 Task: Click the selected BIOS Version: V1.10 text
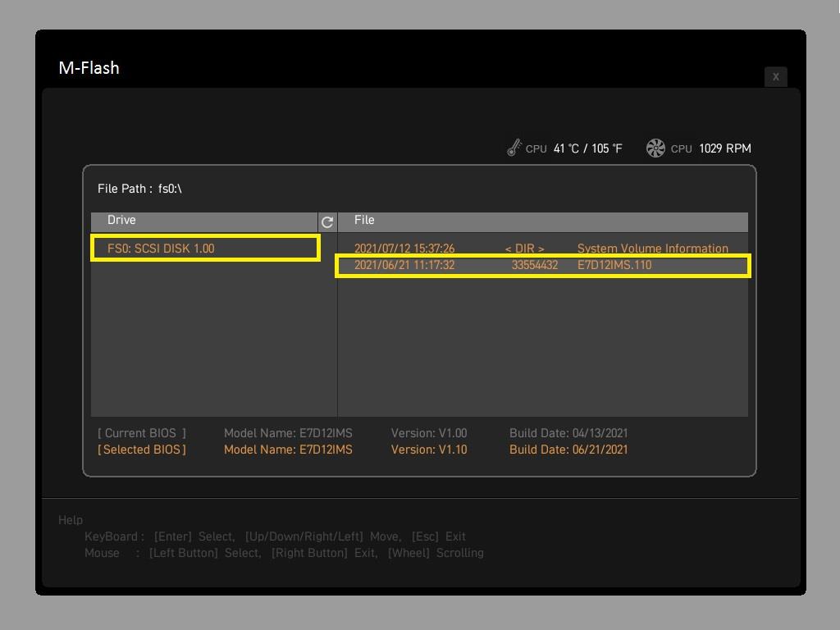(x=429, y=450)
